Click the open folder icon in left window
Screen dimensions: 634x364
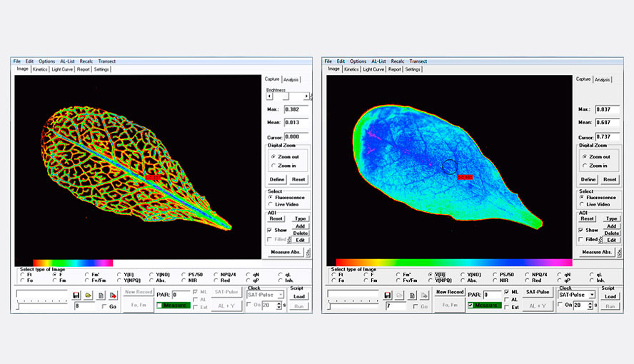pos(88,295)
